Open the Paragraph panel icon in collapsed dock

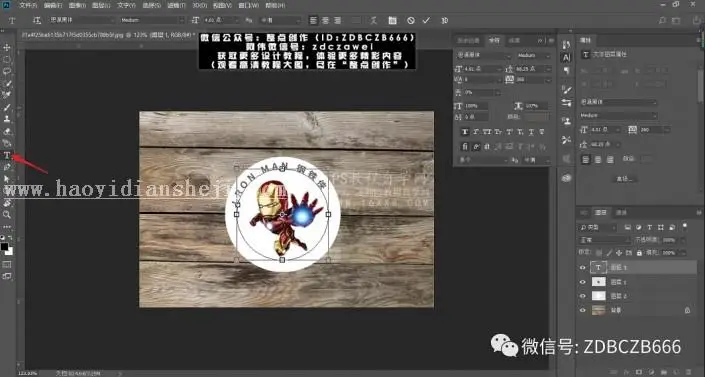pos(566,71)
